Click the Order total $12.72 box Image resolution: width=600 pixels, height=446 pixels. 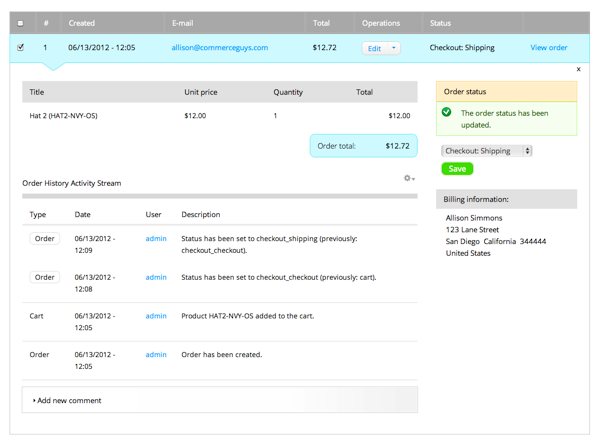pos(364,146)
